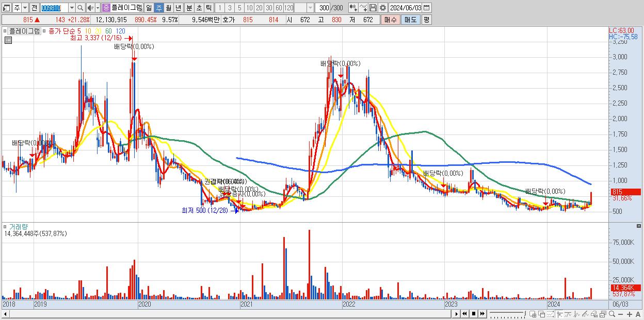The width and height of the screenshot is (644, 320).
Task: Expand the arrow next to the speaker icon
Action: [98, 8]
